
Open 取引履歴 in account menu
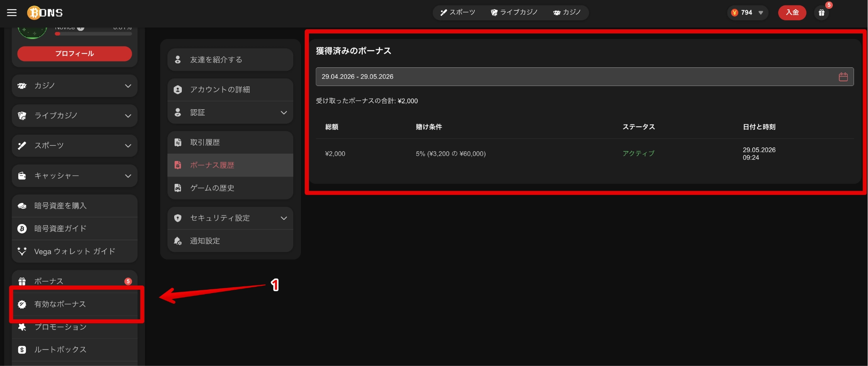click(x=231, y=142)
